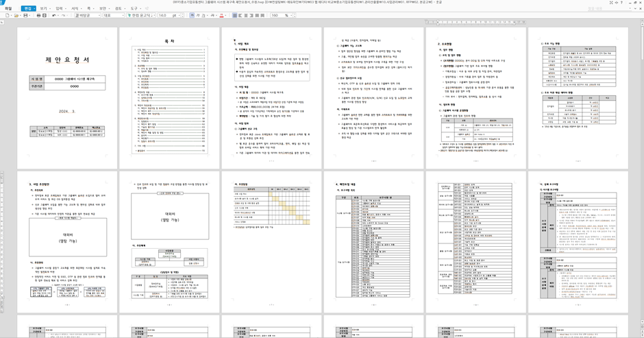
Task: Select the page showing the schedule Gantt chart
Action: coord(271,242)
